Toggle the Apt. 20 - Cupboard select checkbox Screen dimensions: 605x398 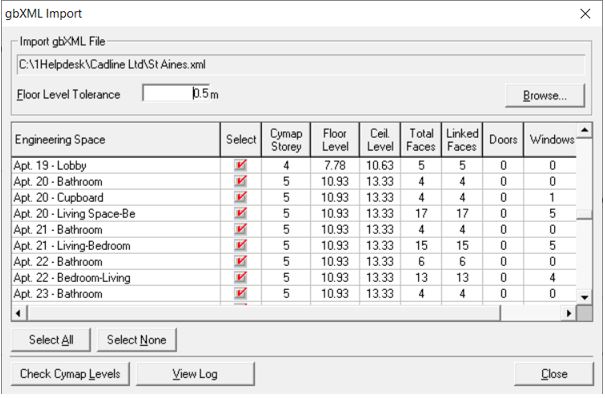(x=240, y=197)
